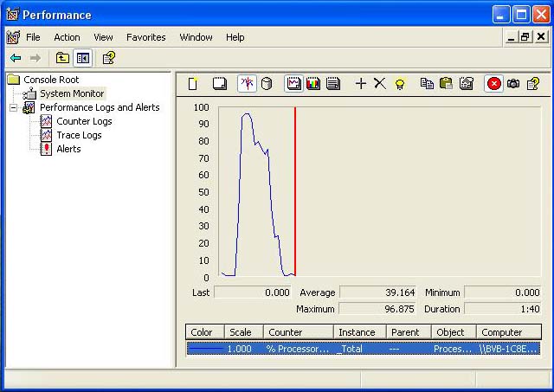Toggle the Highlight lightbulb icon

tap(400, 84)
